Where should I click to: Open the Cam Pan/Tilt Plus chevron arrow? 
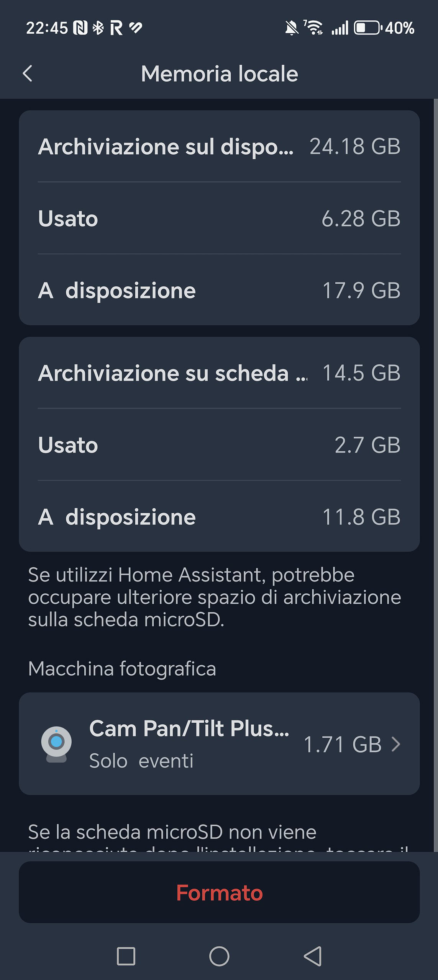pos(396,744)
